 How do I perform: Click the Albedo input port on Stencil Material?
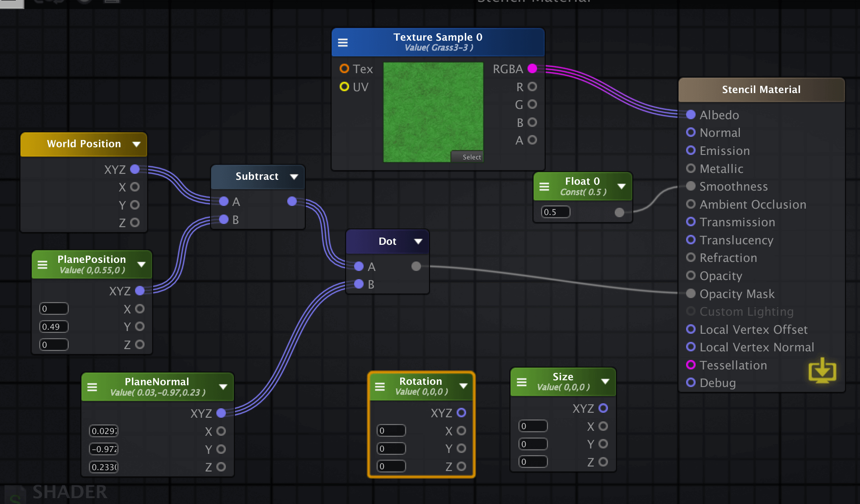[691, 115]
